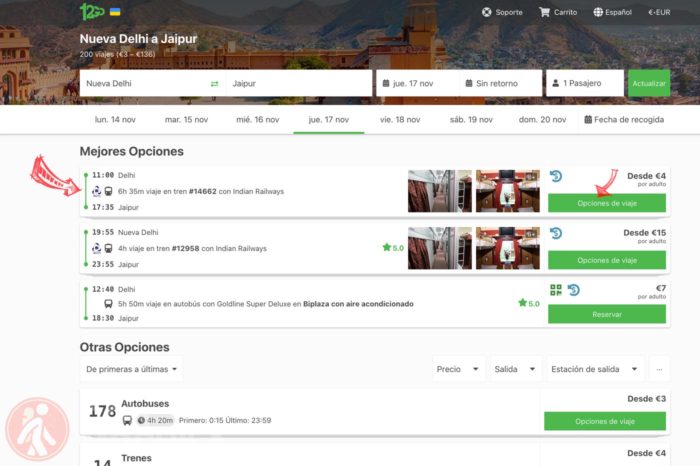The width and height of the screenshot is (700, 466).
Task: Click refund policy icon on Goldline bus
Action: [574, 290]
